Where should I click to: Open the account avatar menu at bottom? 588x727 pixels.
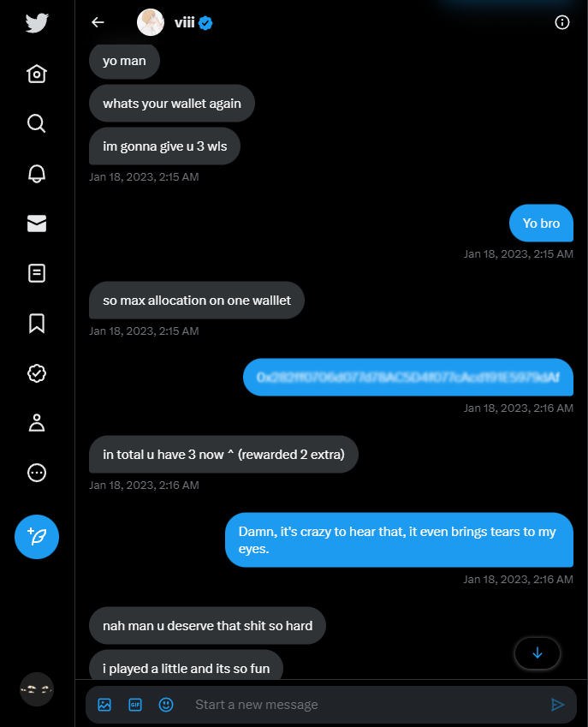pos(37,689)
